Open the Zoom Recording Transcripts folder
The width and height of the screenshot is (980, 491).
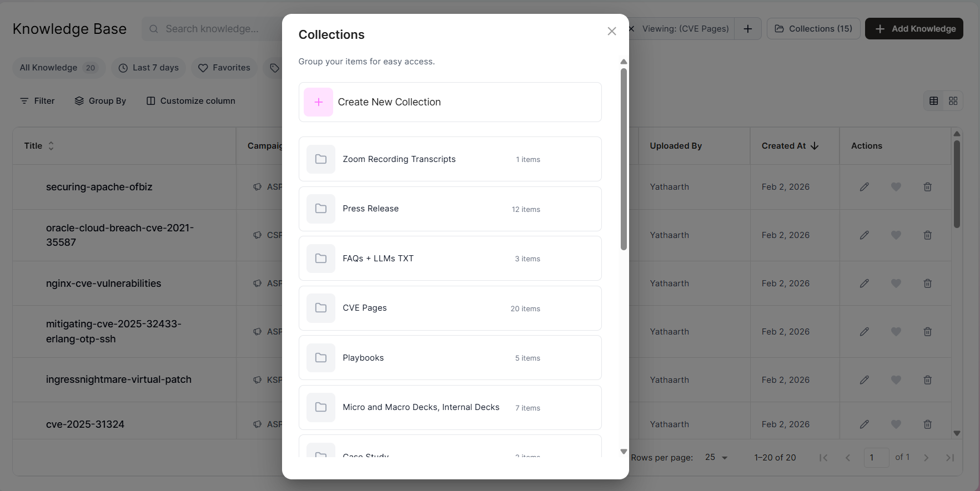450,159
